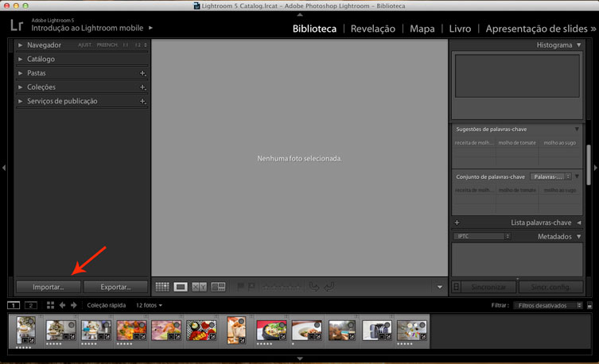Toggle the filter switch beside Filtros desativados
Screen dimensions: 599x364
[x=589, y=305]
